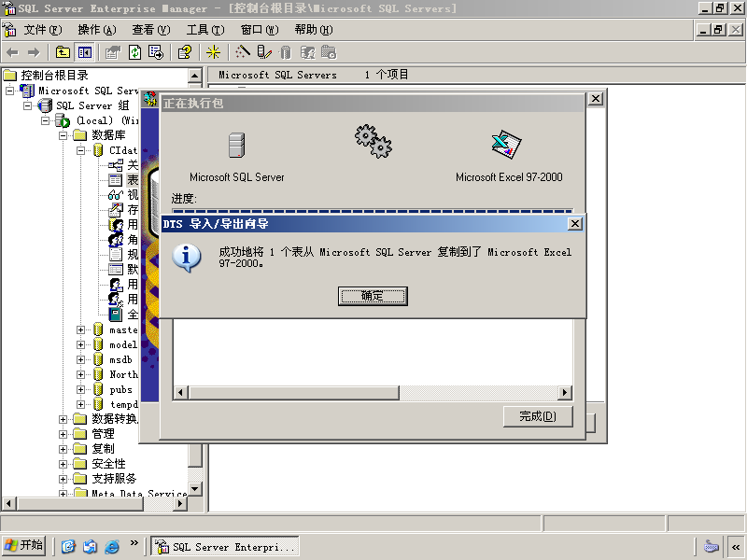Click the Up One Level toolbar icon
Viewport: 747px width, 560px height.
63,52
